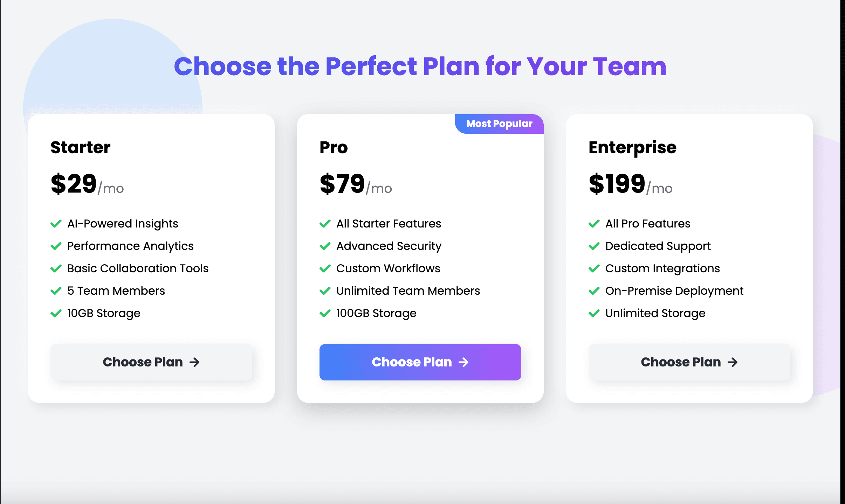Click checkmark beside Dedicated Support

[594, 246]
